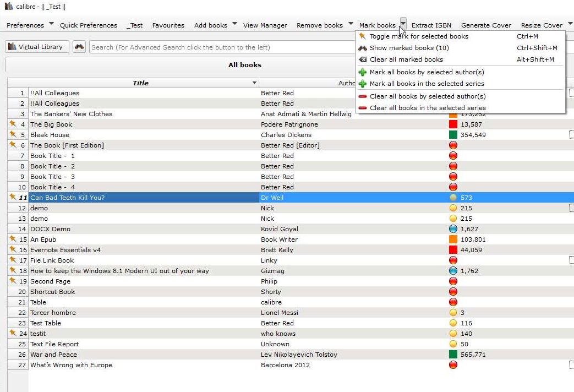Click the Extract ISBN toolbar button
The height and width of the screenshot is (392, 574).
pos(431,25)
